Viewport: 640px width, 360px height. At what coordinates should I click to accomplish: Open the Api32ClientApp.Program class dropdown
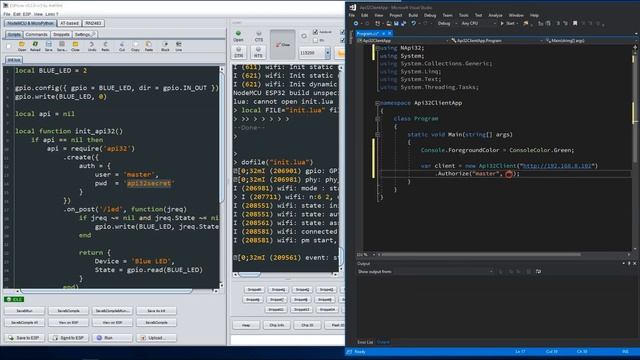(497, 41)
